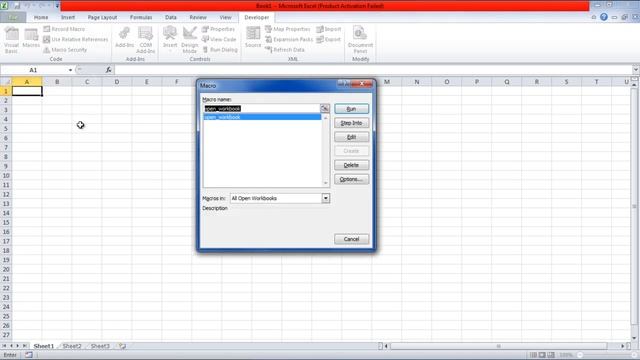The width and height of the screenshot is (640, 360).
Task: Open the Macros in dropdown
Action: (326, 198)
